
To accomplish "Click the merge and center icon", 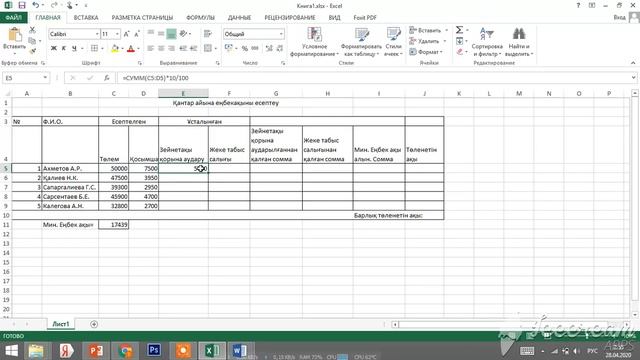I will point(208,48).
